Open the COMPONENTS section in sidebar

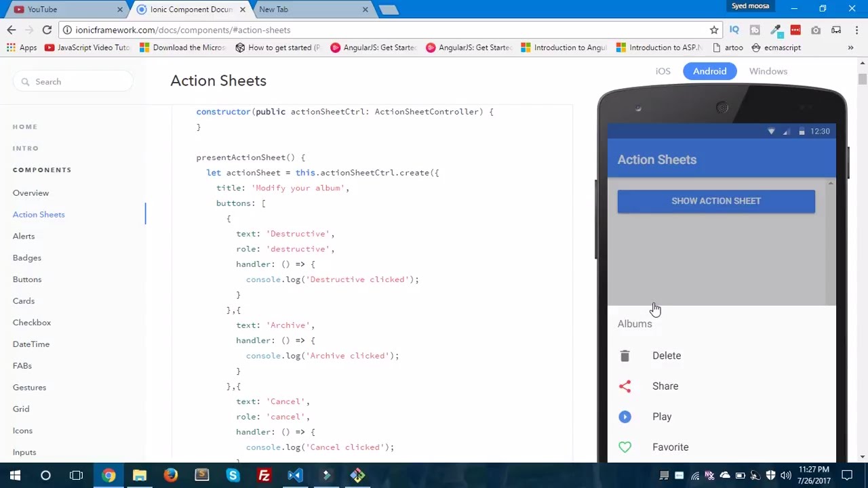pos(42,170)
